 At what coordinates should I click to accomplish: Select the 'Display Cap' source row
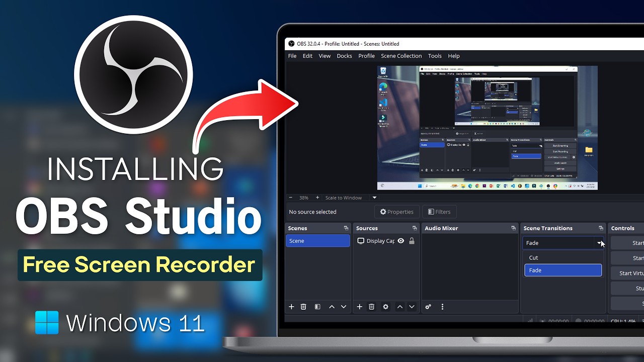tap(385, 241)
